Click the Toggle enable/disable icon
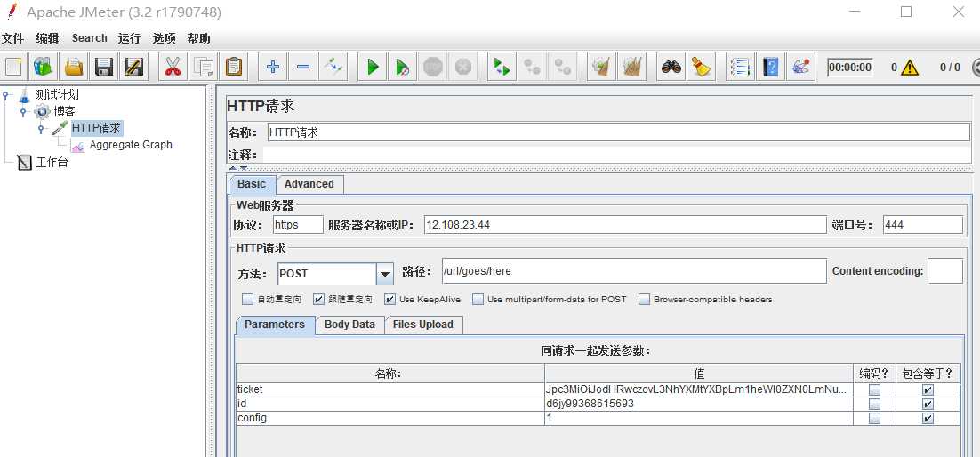Image resolution: width=980 pixels, height=457 pixels. pos(333,67)
